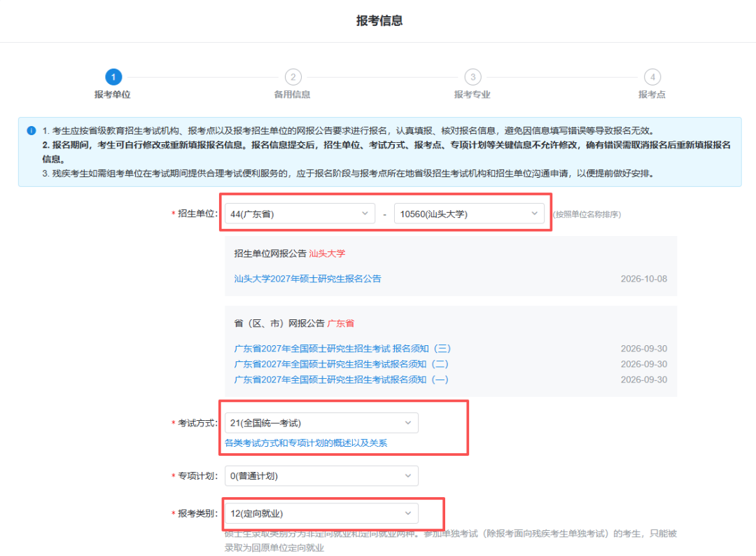Open 报考类别 dropdown 12(定向就业)
Image resolution: width=756 pixels, height=556 pixels.
321,513
